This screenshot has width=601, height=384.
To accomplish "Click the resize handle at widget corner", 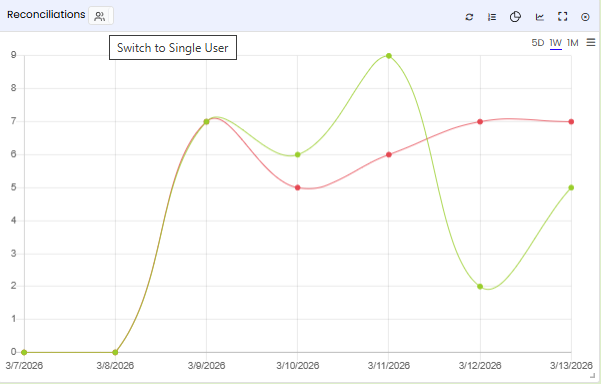I will pos(592,376).
